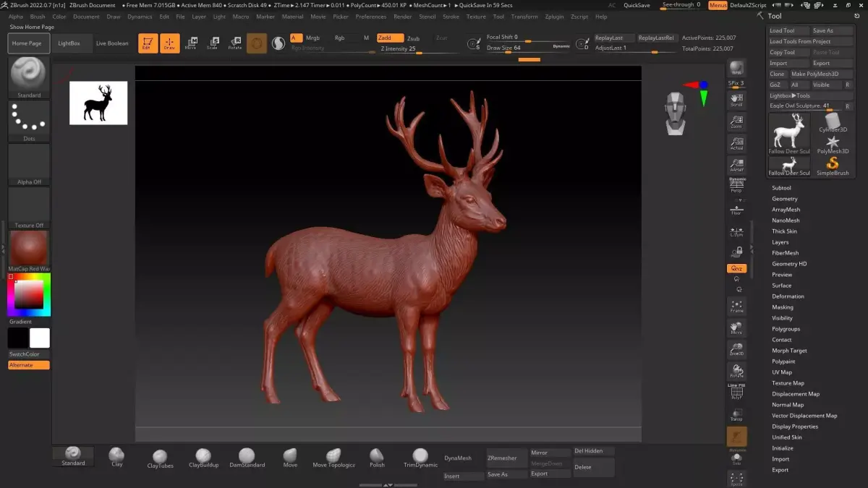
Task: Open the Dots stroke picker
Action: [x=29, y=121]
